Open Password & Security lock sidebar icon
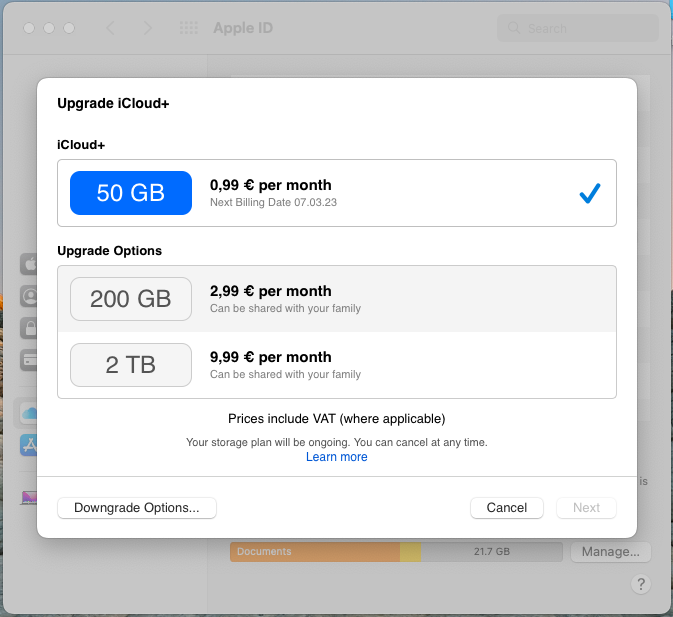The image size is (673, 617). 29,328
